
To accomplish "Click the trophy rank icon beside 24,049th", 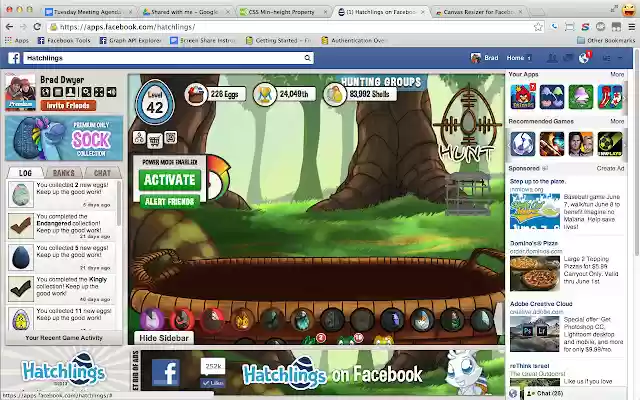I will [x=264, y=94].
